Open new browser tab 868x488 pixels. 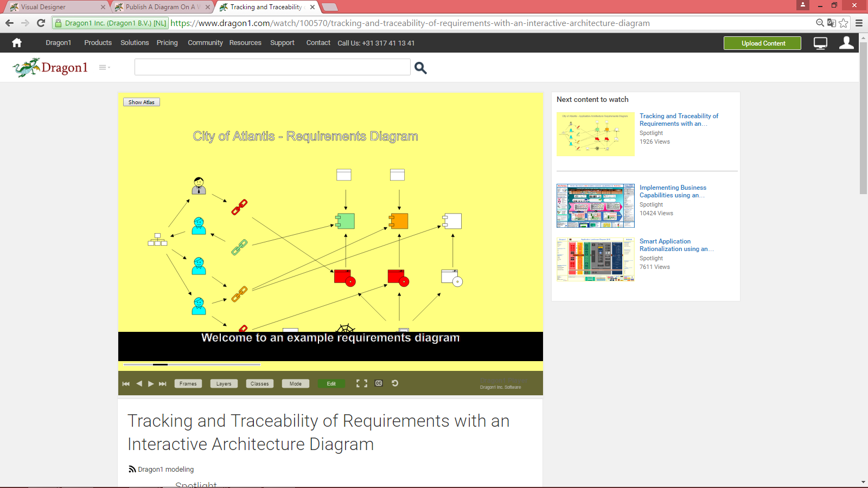point(330,7)
